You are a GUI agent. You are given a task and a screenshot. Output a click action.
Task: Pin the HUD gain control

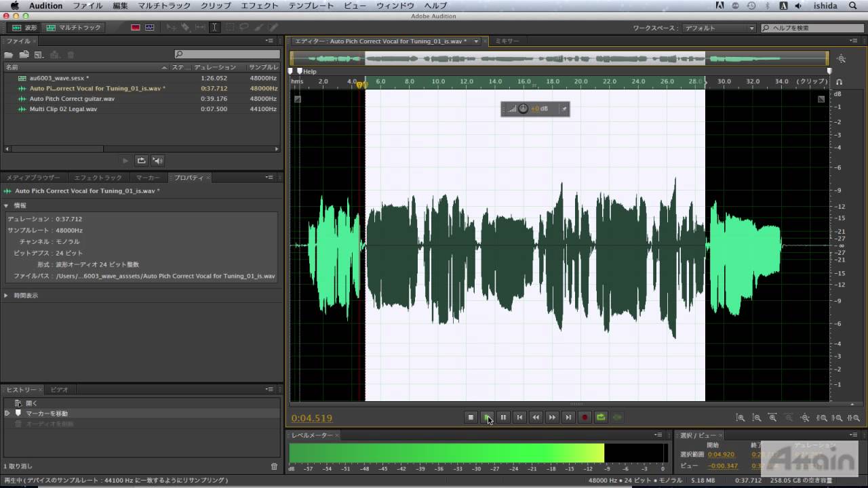[563, 108]
